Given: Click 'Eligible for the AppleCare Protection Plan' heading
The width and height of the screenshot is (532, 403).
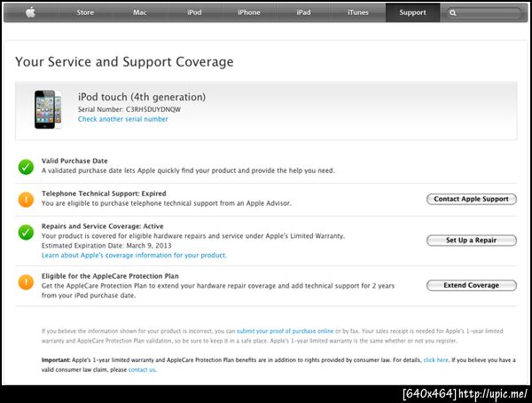Looking at the screenshot, I should point(110,276).
